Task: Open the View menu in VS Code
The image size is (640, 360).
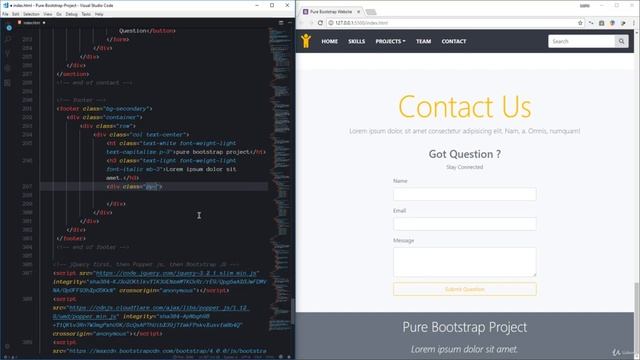Action: 48,14
